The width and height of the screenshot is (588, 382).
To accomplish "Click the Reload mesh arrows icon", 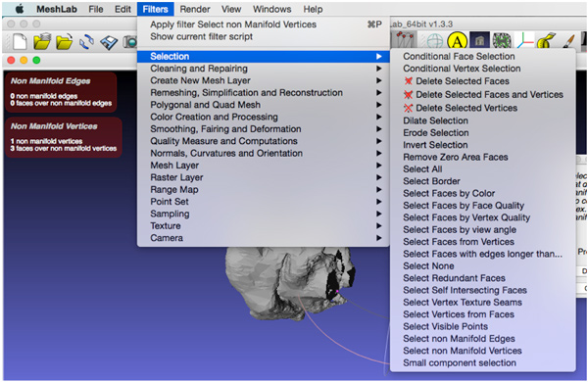I will coord(86,41).
